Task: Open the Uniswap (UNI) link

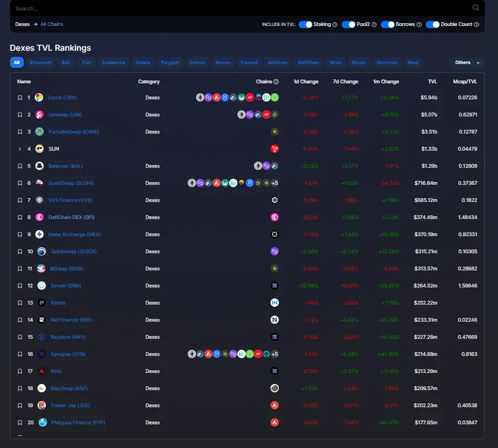Action: (x=65, y=115)
